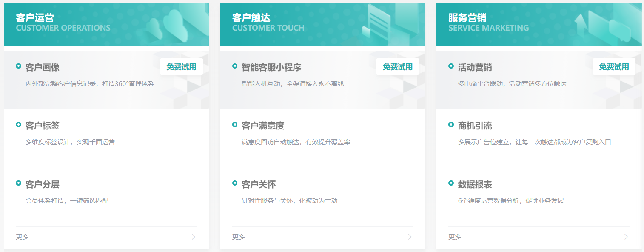Click the 服务营销 header title
Screen dimensions: 644x252
pos(467,17)
